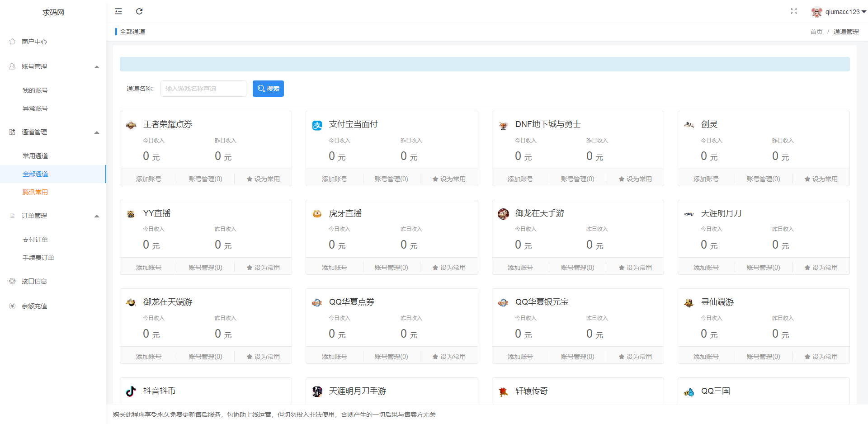This screenshot has height=424, width=868.
Task: Select 异常账号 menu item
Action: pyautogui.click(x=35, y=108)
